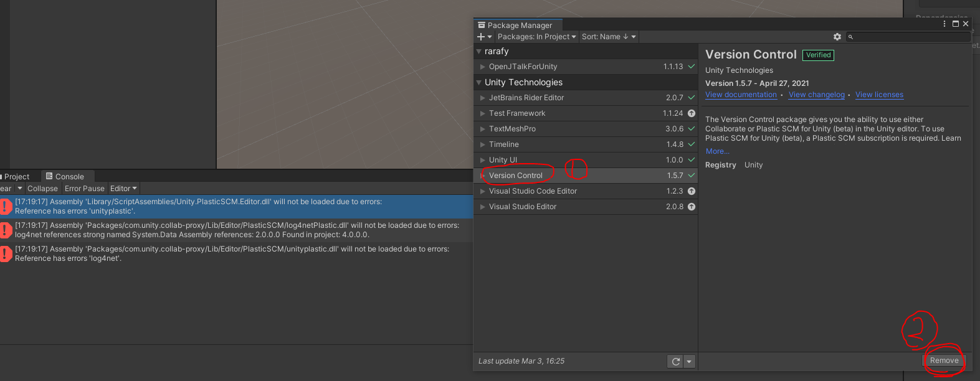Select the TextMeshPro package name
Viewport: 980px width, 381px height.
(512, 129)
